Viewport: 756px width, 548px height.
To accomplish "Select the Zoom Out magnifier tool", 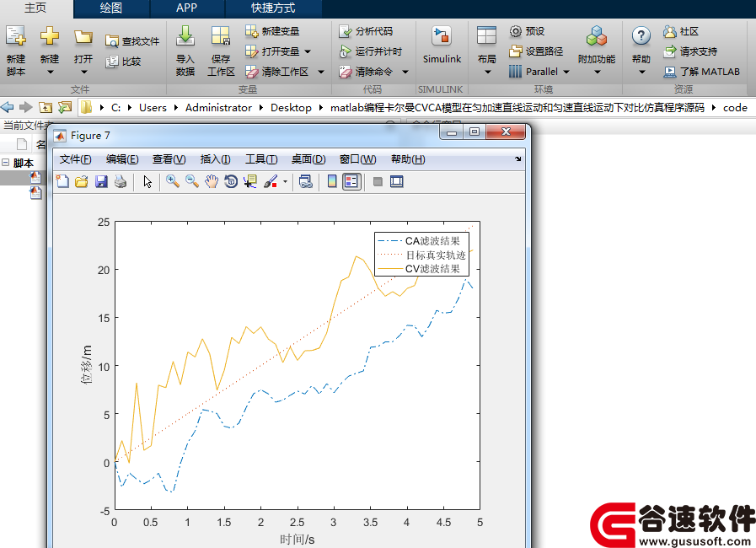I will point(192,181).
